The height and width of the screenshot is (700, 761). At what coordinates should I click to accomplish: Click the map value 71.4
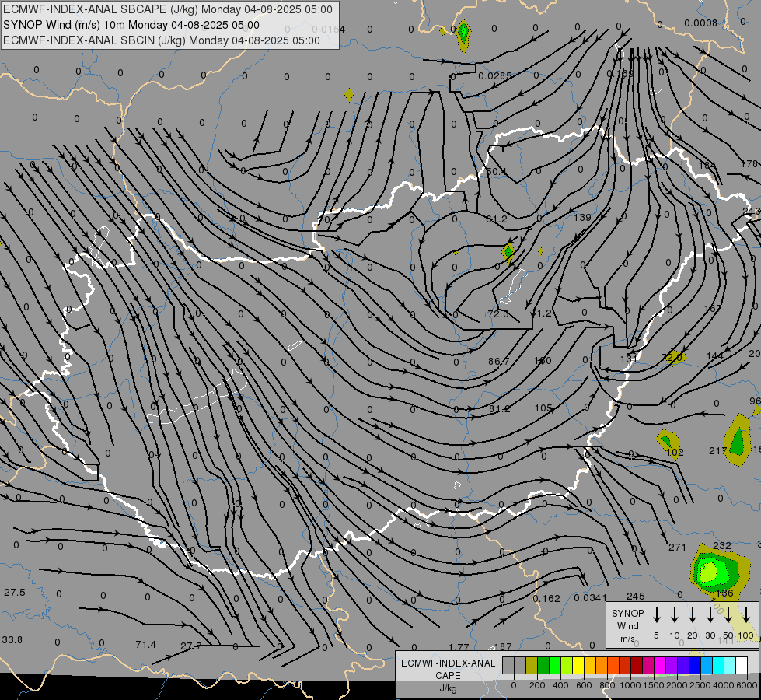coord(145,645)
